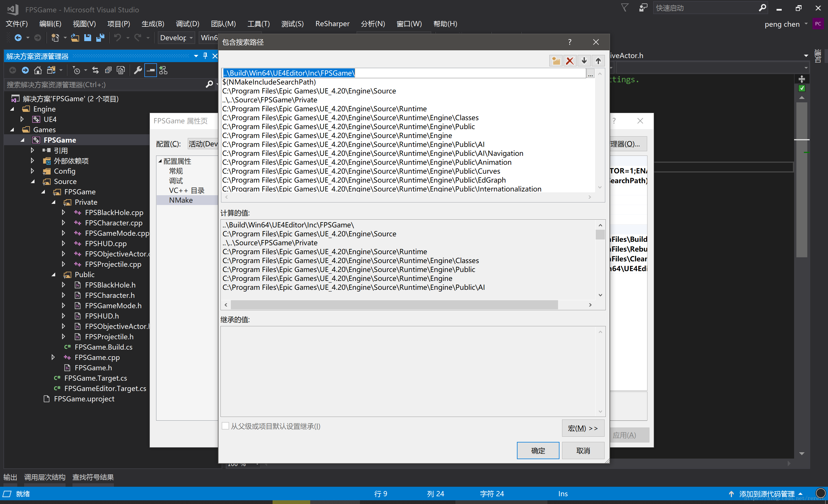This screenshot has width=828, height=504.
Task: Toggle inherit from parent defaults checkbox
Action: (225, 426)
